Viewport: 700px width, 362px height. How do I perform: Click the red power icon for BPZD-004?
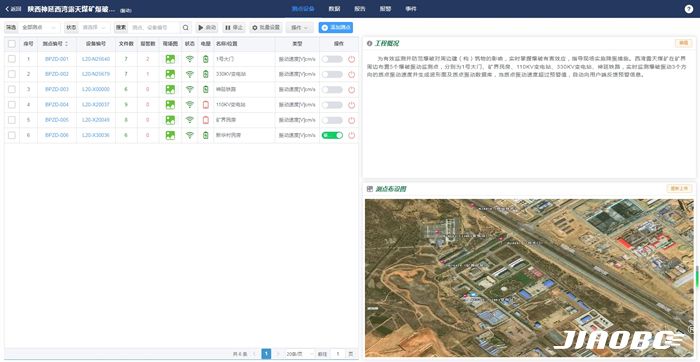point(351,104)
